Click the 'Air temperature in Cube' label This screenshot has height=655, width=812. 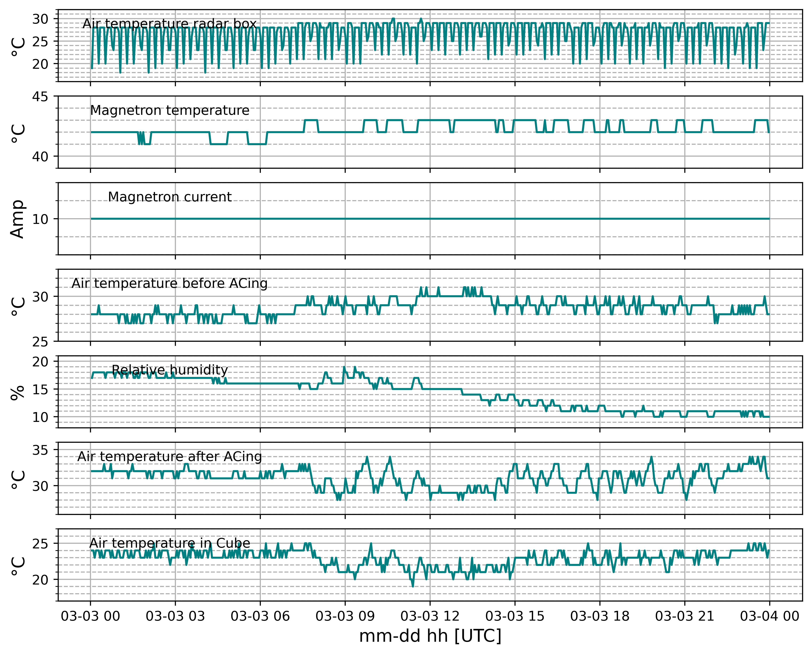coord(169,543)
